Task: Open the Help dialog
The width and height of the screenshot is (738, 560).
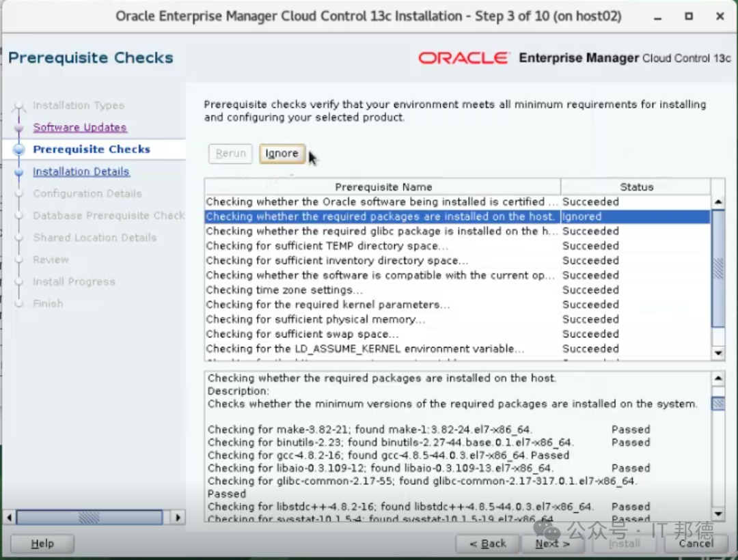Action: 42,544
